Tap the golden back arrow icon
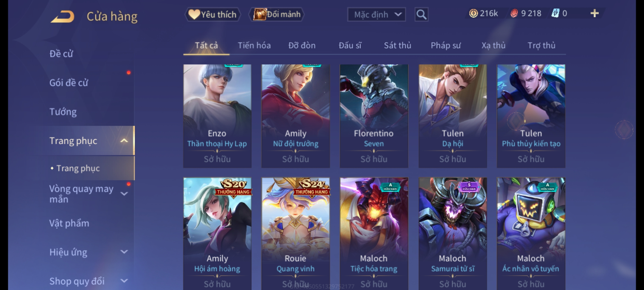644x290 pixels. click(62, 16)
